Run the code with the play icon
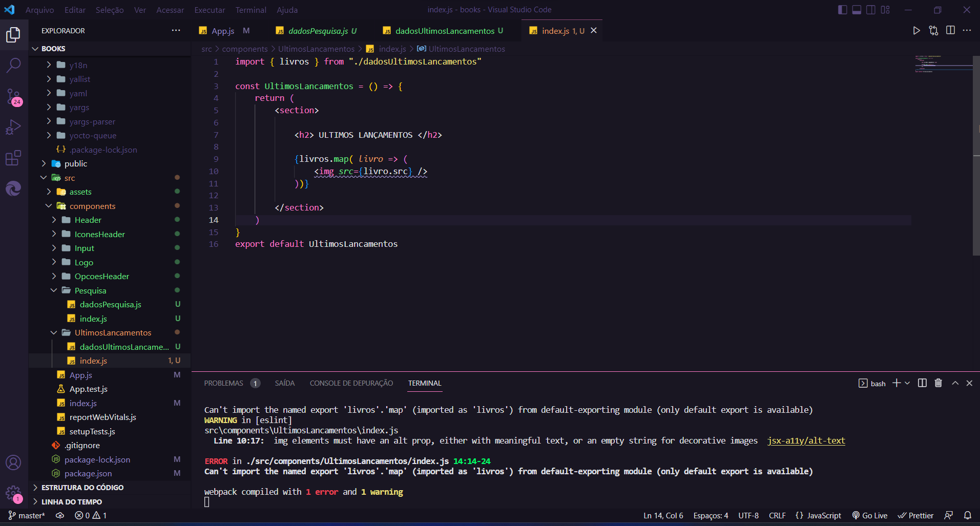 tap(916, 31)
